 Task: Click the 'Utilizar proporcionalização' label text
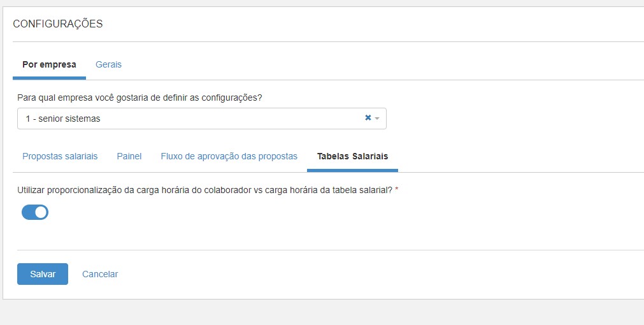(205, 190)
